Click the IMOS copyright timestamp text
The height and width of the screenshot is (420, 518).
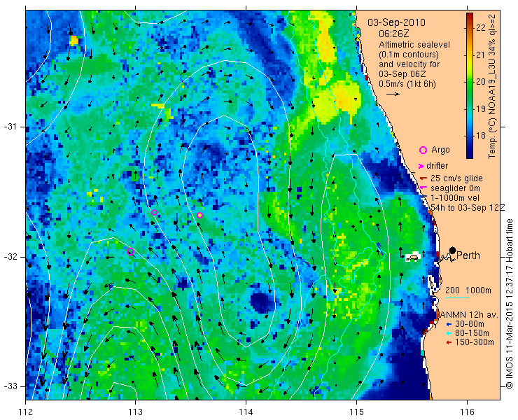point(509,304)
